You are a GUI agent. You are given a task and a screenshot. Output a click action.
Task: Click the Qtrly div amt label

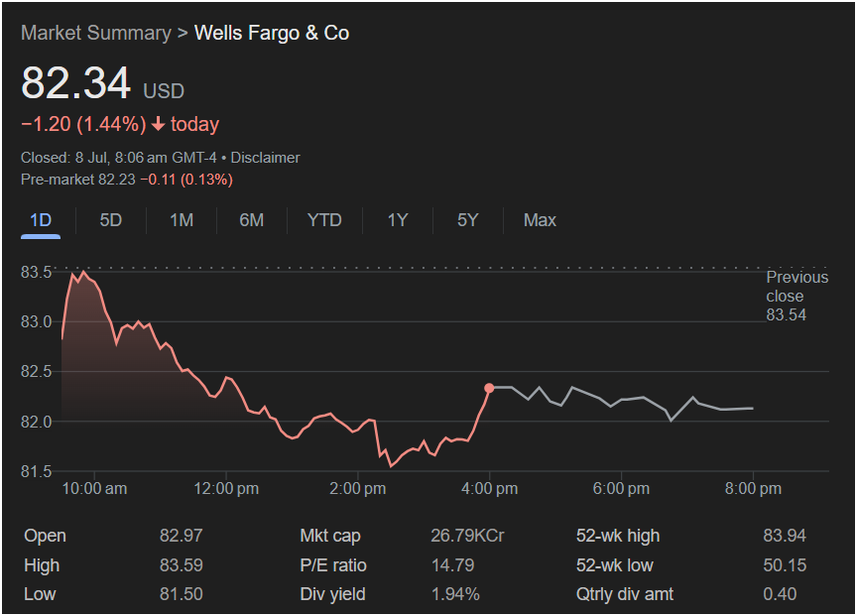[625, 594]
